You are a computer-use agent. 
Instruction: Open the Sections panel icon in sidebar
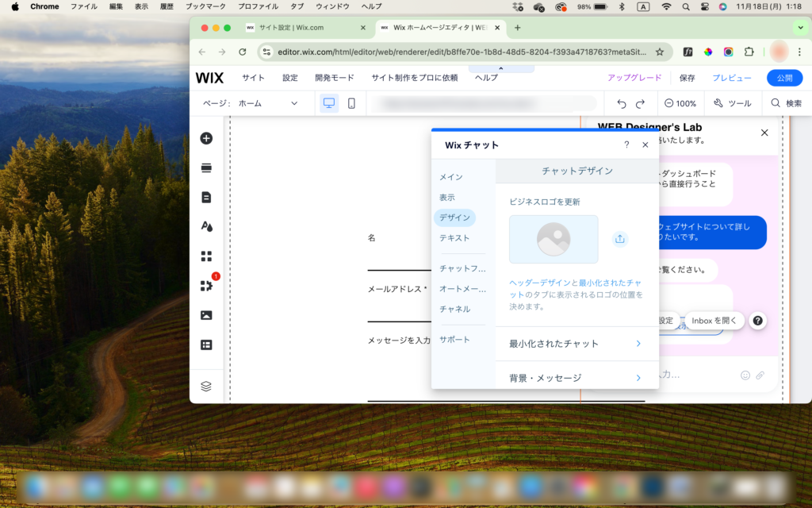tap(206, 168)
